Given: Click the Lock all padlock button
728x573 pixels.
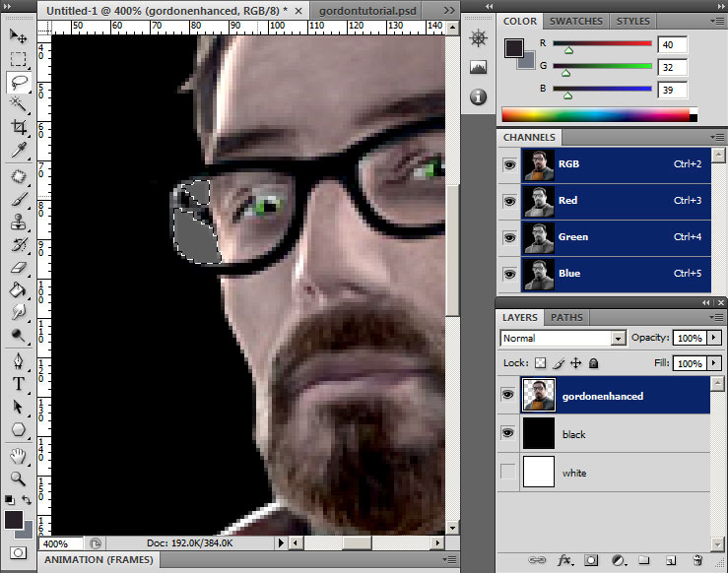Looking at the screenshot, I should click(x=595, y=363).
